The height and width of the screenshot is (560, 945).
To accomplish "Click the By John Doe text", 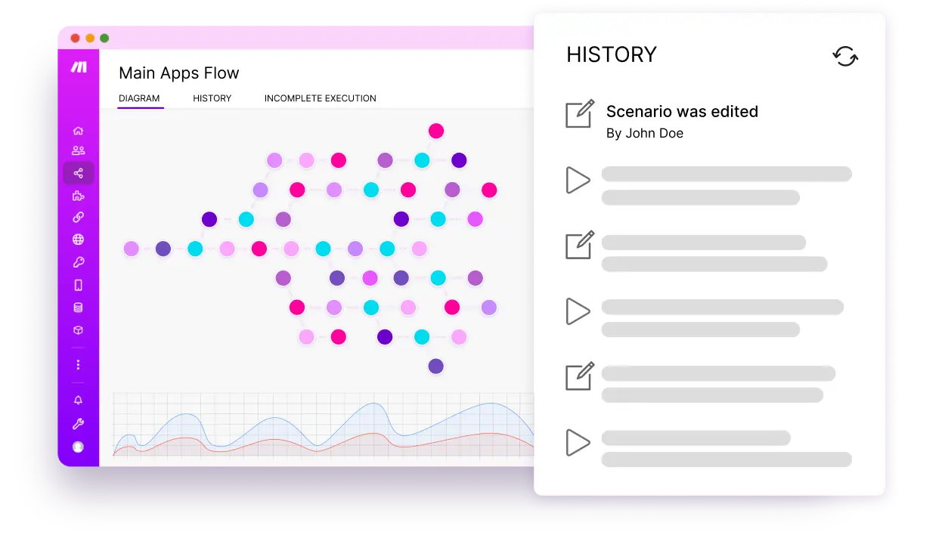I will pos(644,133).
